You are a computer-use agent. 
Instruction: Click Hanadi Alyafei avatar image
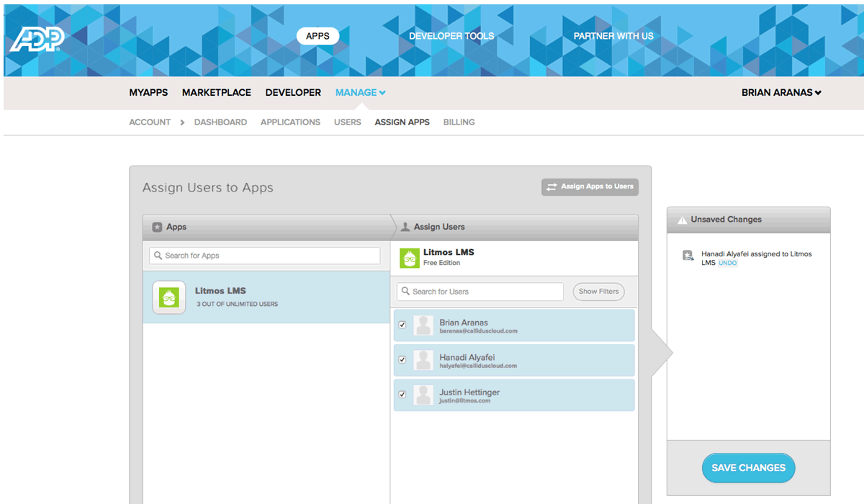pos(423,360)
